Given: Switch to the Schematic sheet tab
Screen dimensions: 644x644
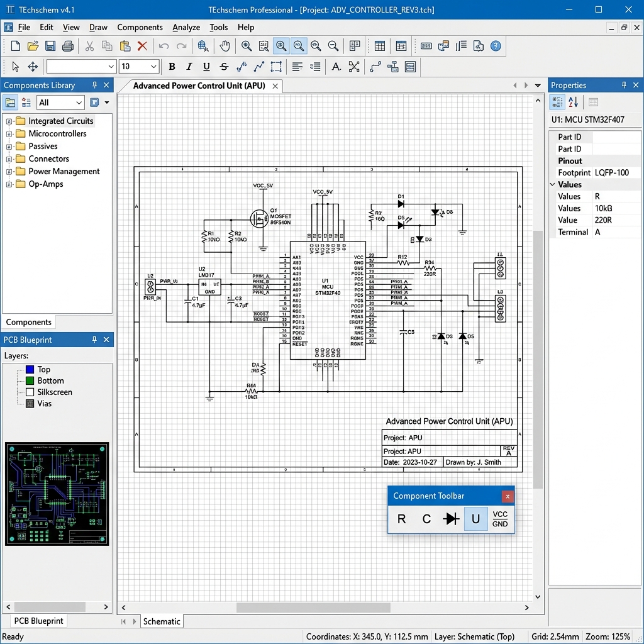Looking at the screenshot, I should (162, 621).
